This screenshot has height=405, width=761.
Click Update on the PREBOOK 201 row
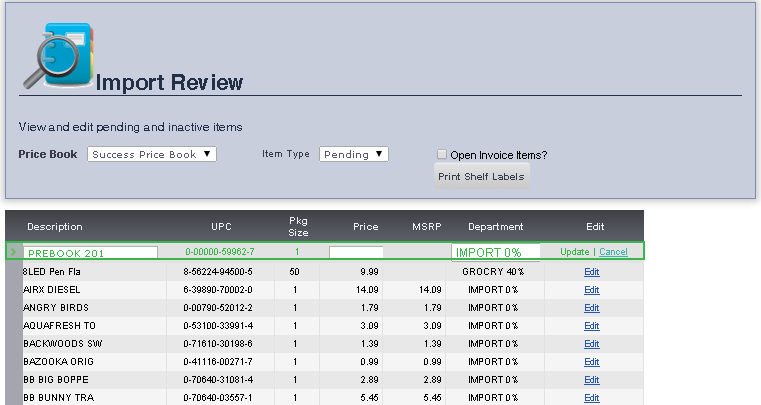click(x=575, y=252)
